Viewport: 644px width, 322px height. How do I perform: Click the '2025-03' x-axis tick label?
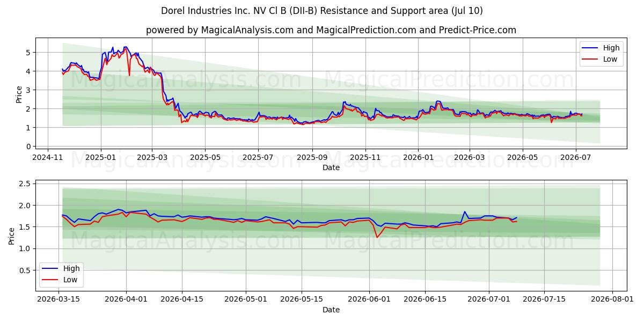tap(151, 157)
